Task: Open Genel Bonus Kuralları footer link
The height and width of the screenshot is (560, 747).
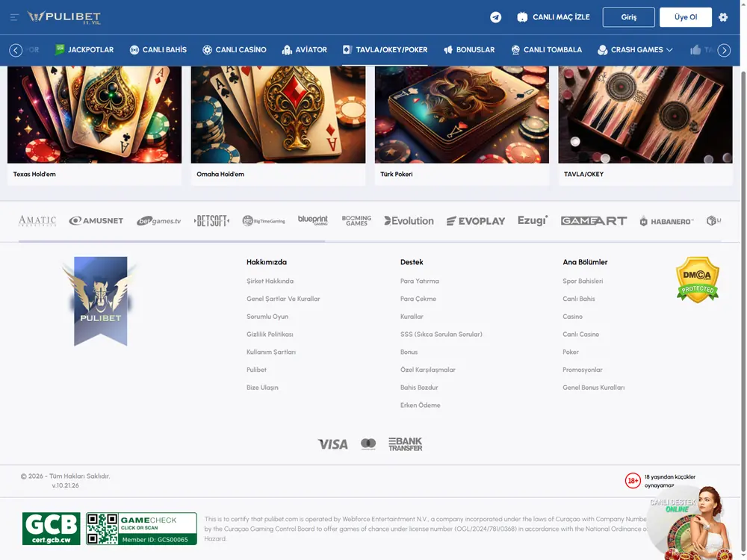Action: click(x=594, y=388)
